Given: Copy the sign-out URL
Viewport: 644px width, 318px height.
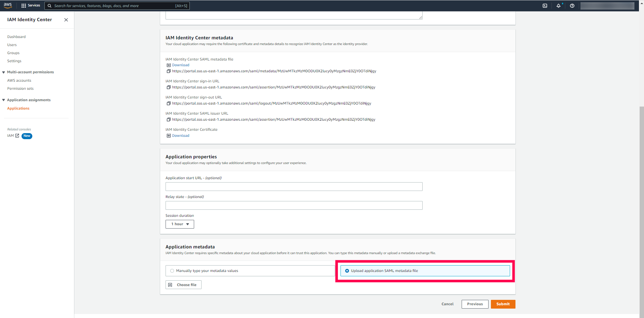Looking at the screenshot, I should [x=169, y=104].
